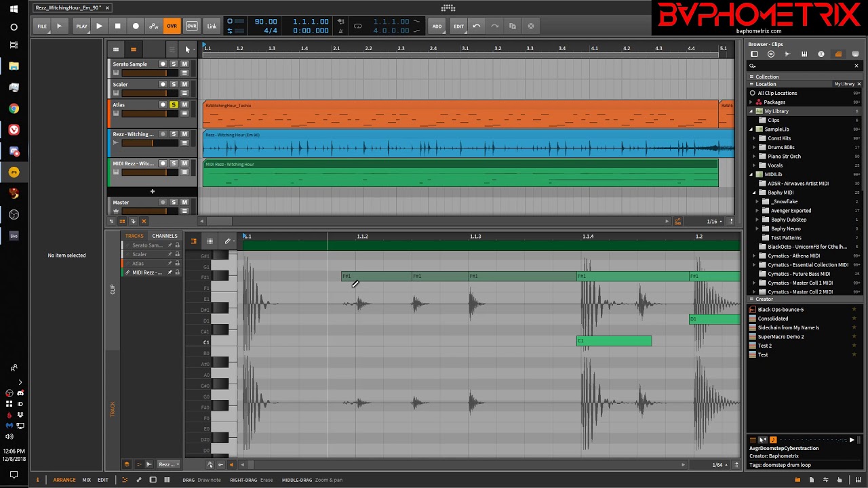The height and width of the screenshot is (488, 868).
Task: Open the Windows Start menu
Action: [x=14, y=8]
